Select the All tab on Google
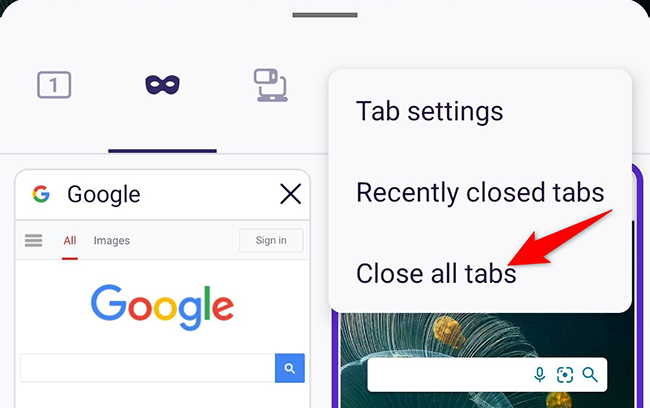Screen dimensions: 650x408 pyautogui.click(x=70, y=240)
